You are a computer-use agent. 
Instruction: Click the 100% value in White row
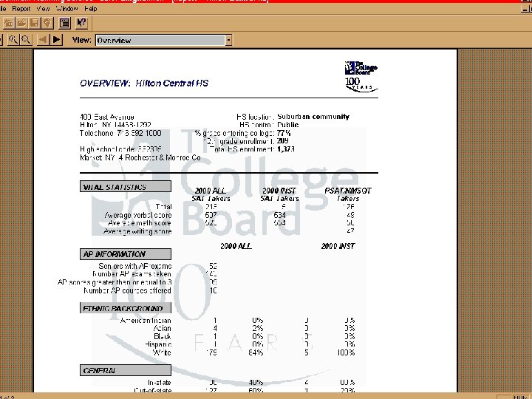pos(346,352)
